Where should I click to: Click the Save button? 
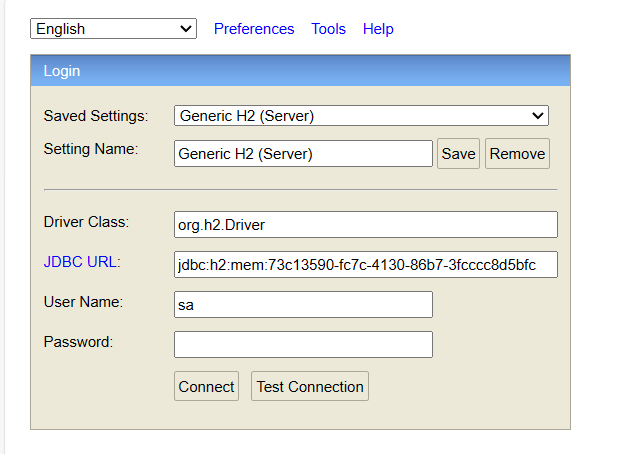click(458, 154)
